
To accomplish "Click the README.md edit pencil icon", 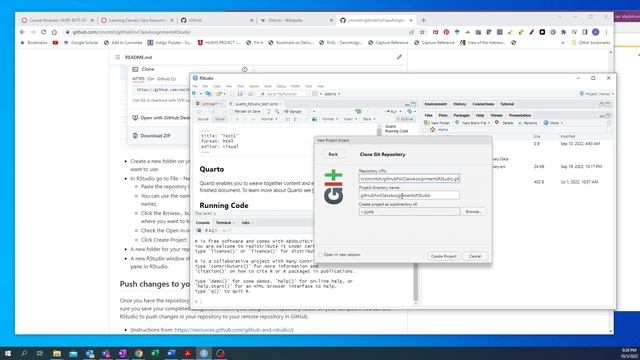I will tap(399, 57).
